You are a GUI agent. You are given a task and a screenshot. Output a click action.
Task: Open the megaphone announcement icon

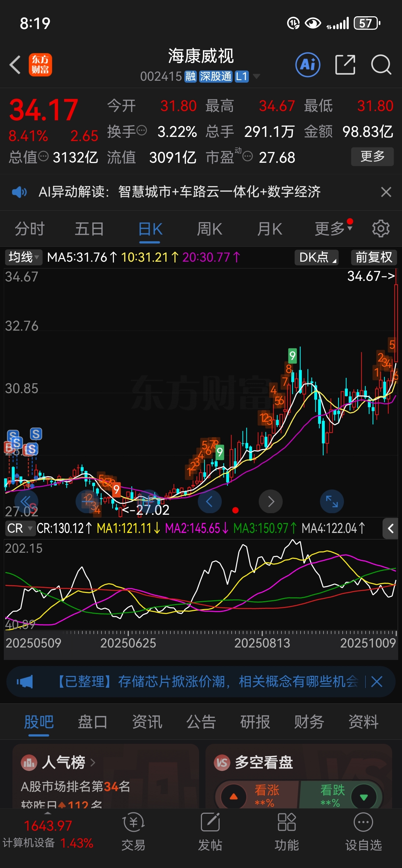pos(25,682)
